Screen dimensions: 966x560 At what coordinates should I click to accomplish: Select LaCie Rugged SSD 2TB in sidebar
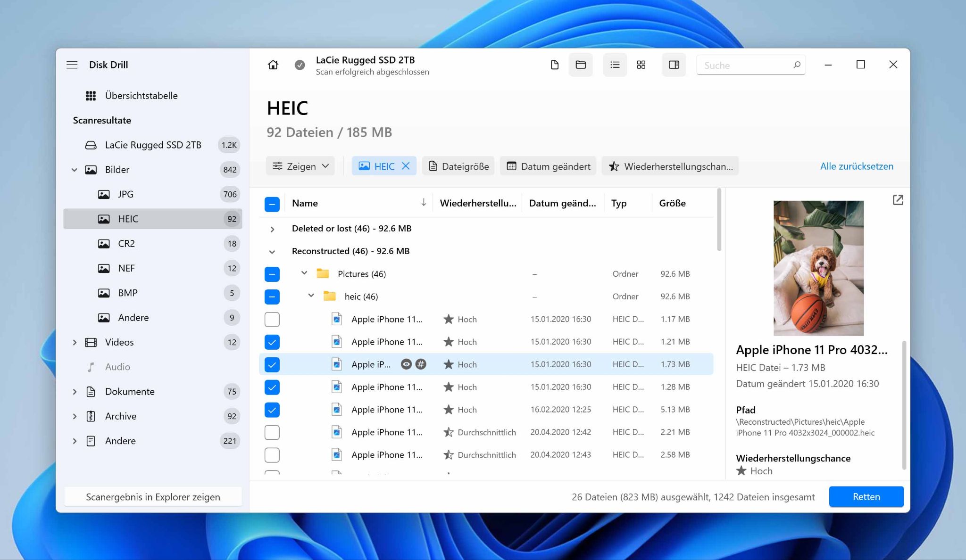153,145
